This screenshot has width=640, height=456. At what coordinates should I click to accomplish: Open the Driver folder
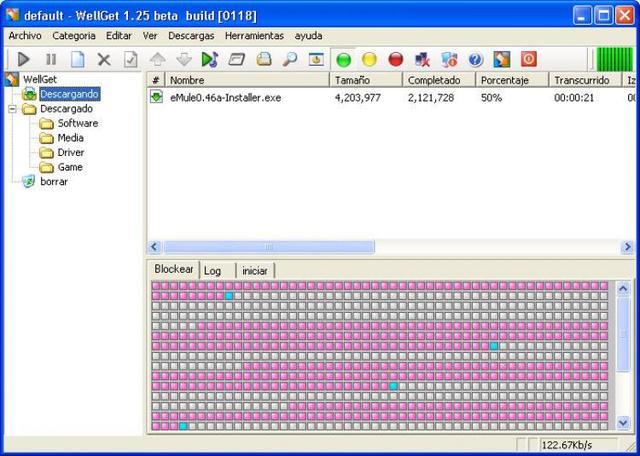coord(71,153)
